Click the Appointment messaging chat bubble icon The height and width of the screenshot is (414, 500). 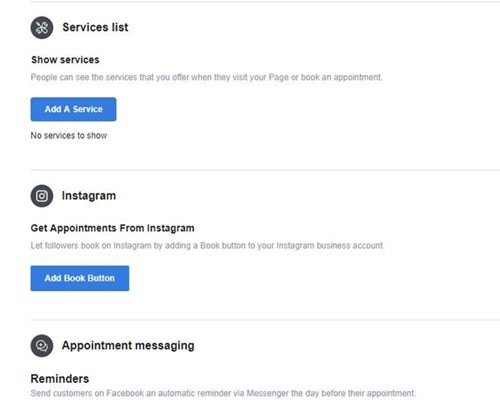pyautogui.click(x=42, y=346)
